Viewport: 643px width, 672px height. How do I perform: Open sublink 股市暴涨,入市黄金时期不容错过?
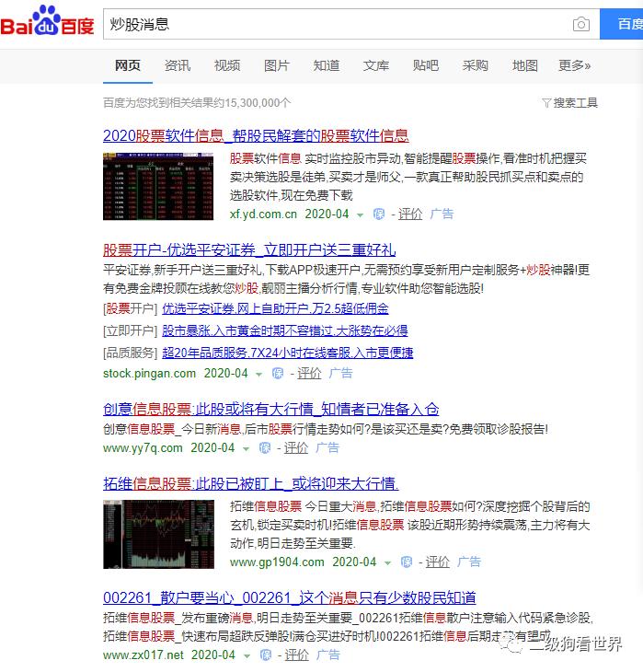(x=285, y=330)
